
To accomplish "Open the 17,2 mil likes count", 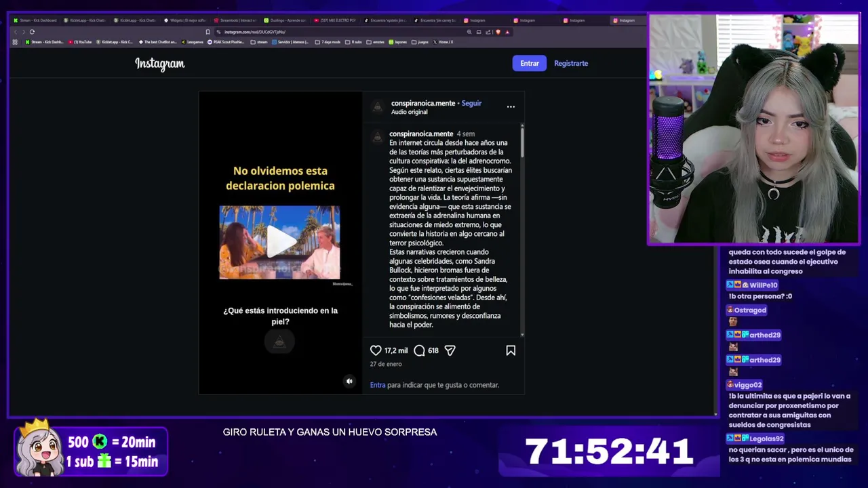I will pyautogui.click(x=396, y=350).
